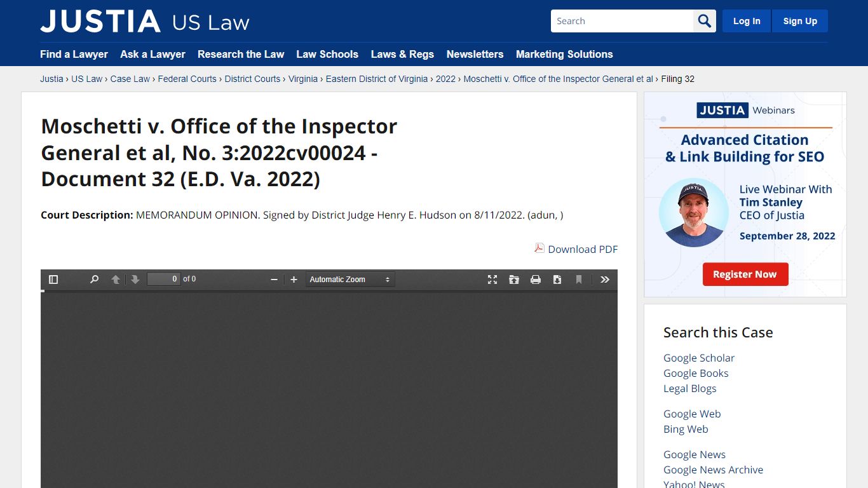Screen dimensions: 868x488
Task: Click the site Search input field
Action: coord(622,21)
